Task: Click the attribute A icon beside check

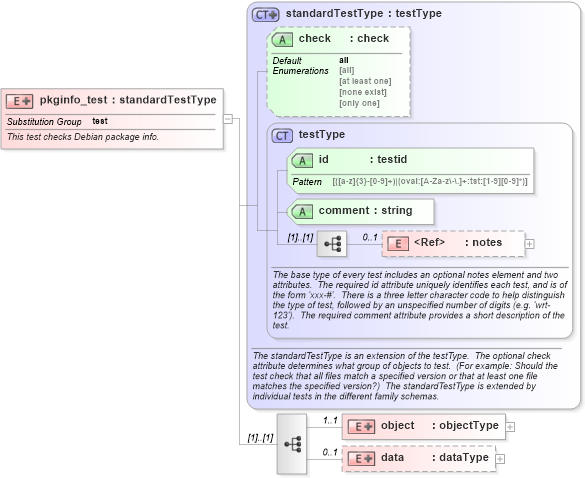Action: click(282, 40)
